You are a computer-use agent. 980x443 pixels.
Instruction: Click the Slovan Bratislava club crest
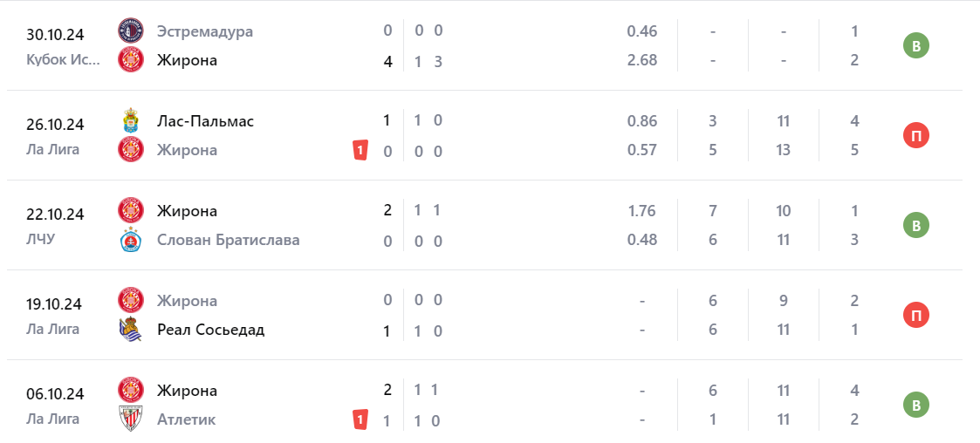point(130,240)
